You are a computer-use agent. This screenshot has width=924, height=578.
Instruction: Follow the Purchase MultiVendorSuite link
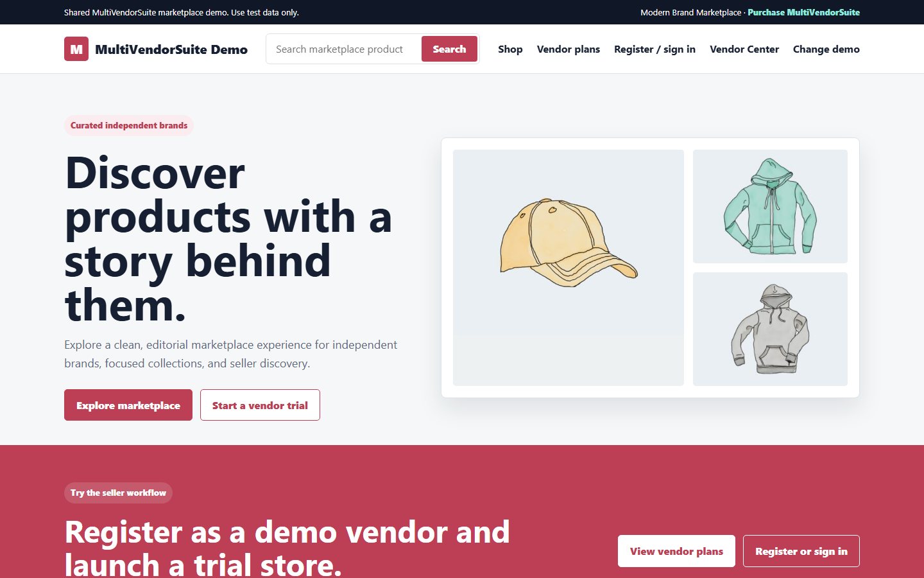tap(803, 12)
